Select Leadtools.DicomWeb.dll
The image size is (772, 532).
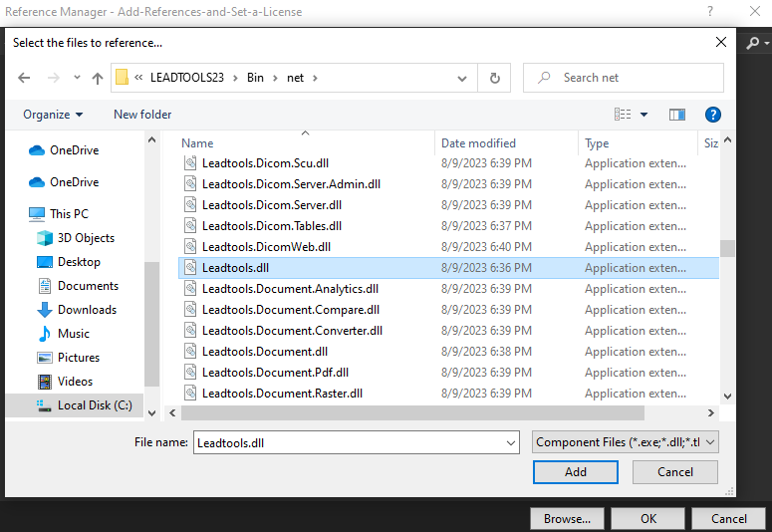coord(266,247)
